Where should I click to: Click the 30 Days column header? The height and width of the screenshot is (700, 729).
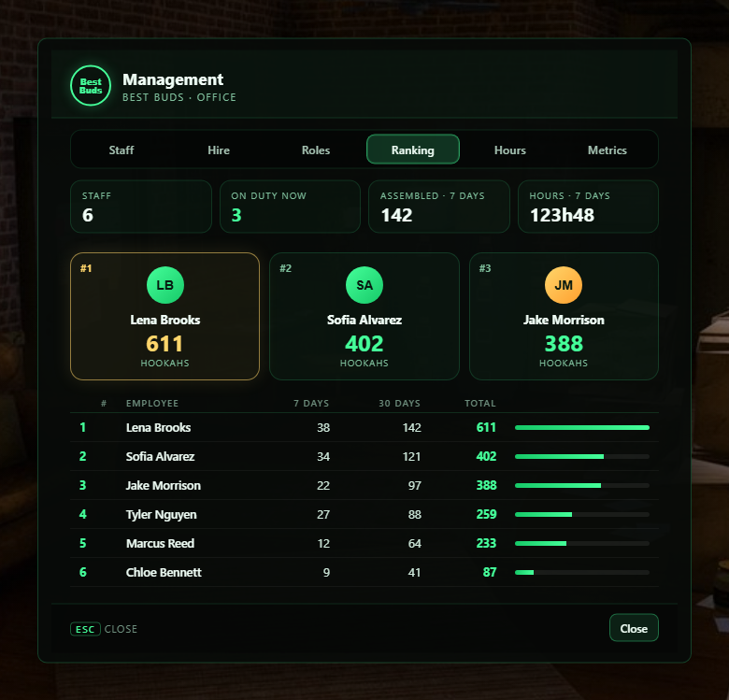399,404
